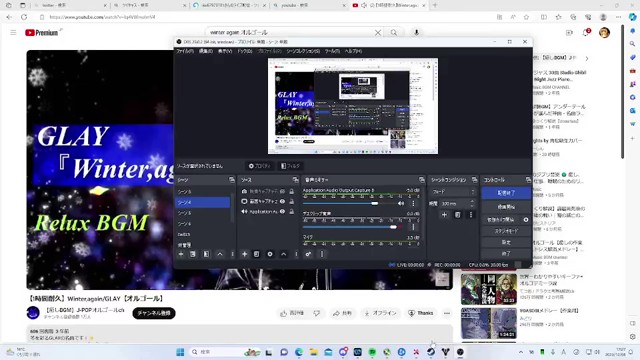
Task: Click the YouTube channel subscribe button
Action: [x=154, y=313]
